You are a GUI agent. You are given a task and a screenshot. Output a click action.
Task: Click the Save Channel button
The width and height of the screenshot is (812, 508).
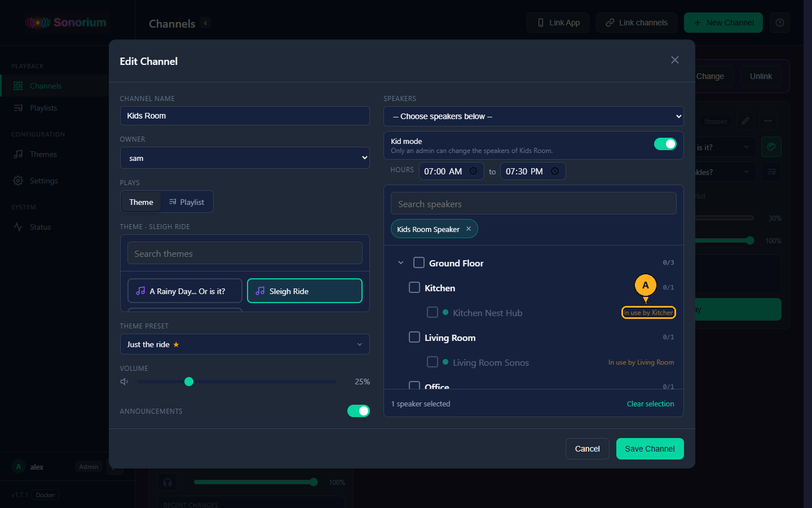[650, 449]
